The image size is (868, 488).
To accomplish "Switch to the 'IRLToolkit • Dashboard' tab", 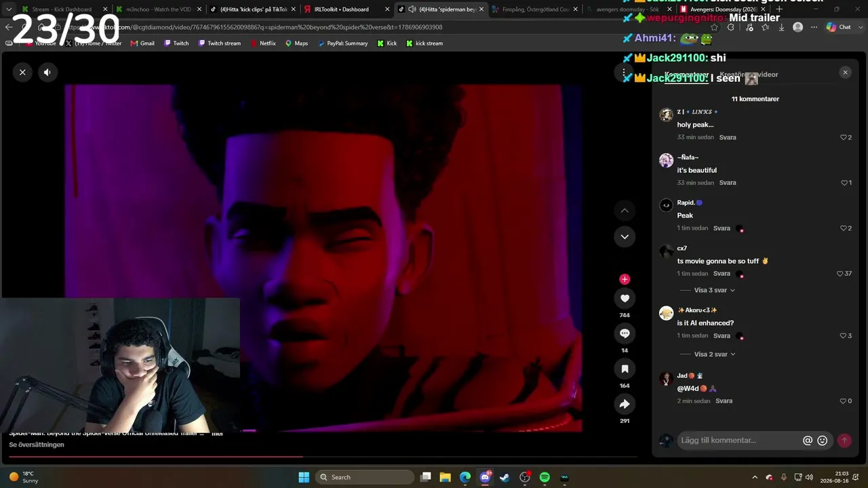I will click(x=347, y=9).
